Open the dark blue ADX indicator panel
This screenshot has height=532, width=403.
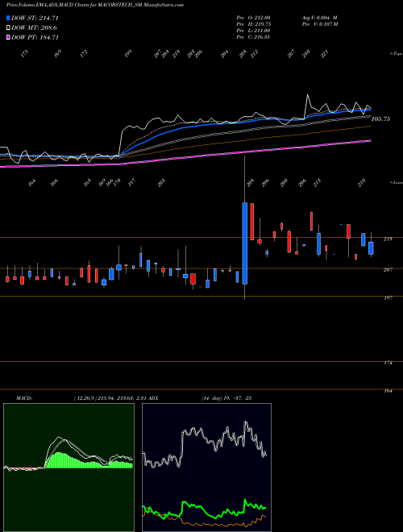pyautogui.click(x=206, y=468)
